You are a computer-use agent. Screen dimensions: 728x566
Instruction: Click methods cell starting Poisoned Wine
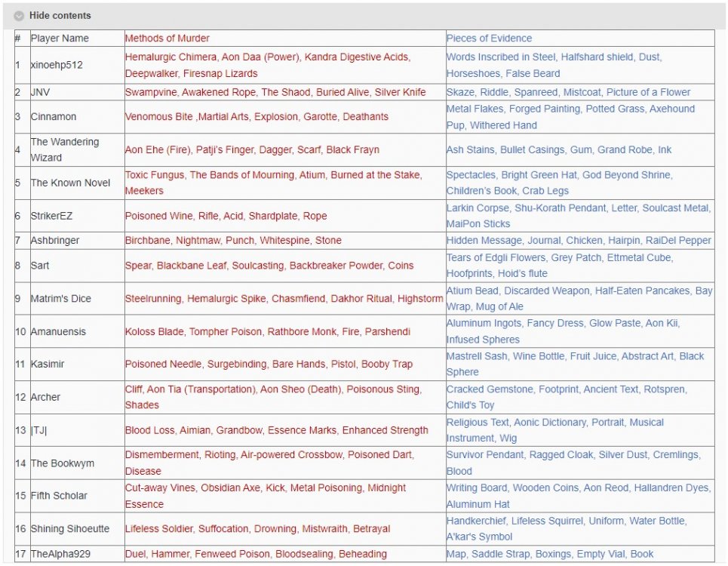pyautogui.click(x=285, y=215)
